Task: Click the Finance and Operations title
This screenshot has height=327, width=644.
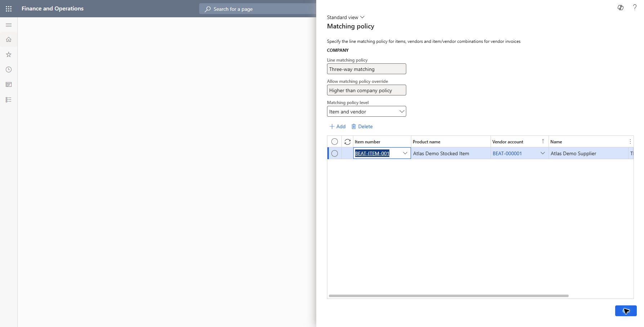Action: click(53, 9)
